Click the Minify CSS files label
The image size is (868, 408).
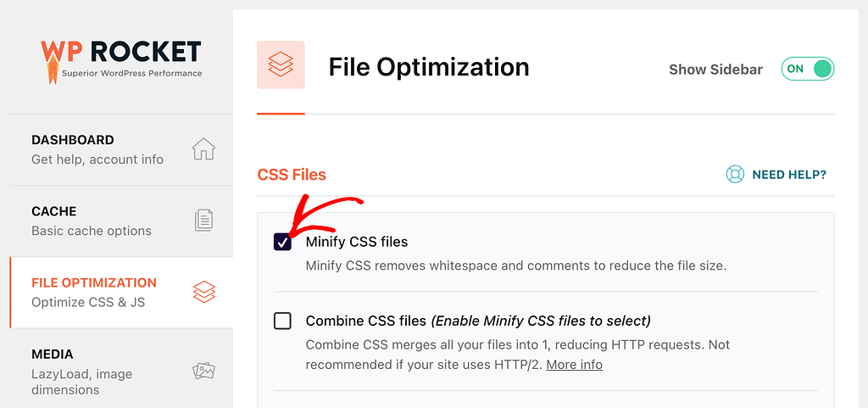click(x=357, y=242)
